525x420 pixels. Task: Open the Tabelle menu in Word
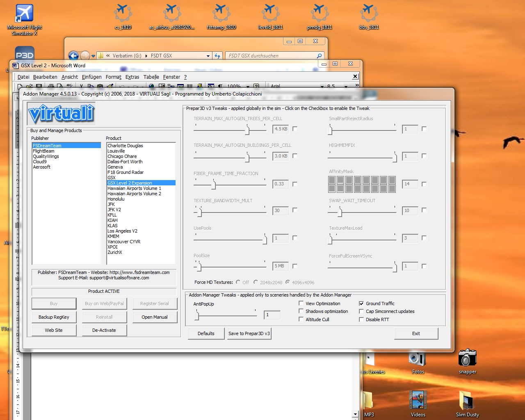click(151, 77)
